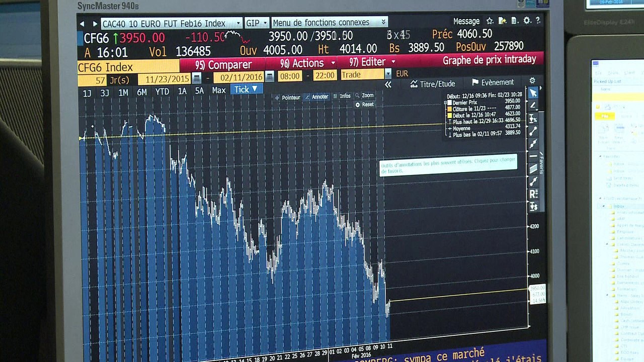Click the star favorites icon next to Message
Viewport: 644px width, 362px height.
pyautogui.click(x=490, y=21)
